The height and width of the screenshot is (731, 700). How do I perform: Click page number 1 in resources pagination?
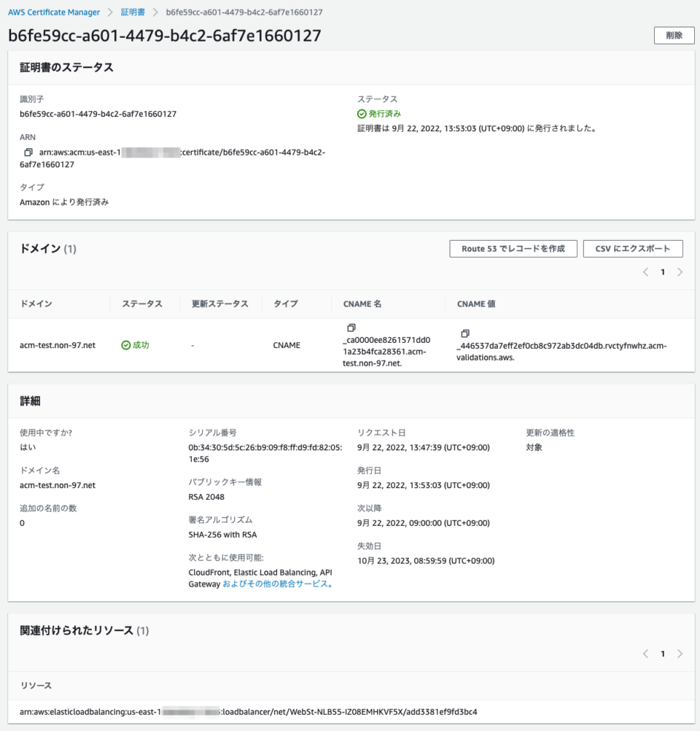(662, 654)
